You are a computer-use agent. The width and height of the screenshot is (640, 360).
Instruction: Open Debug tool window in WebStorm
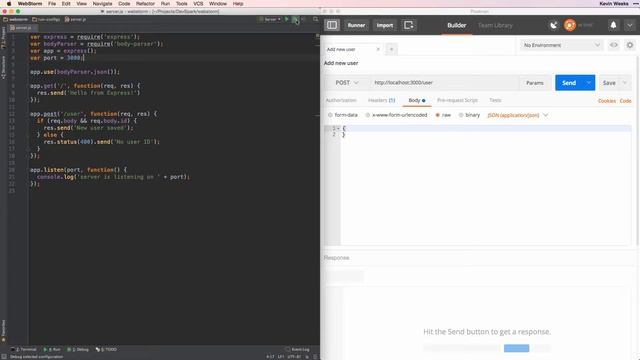point(78,349)
